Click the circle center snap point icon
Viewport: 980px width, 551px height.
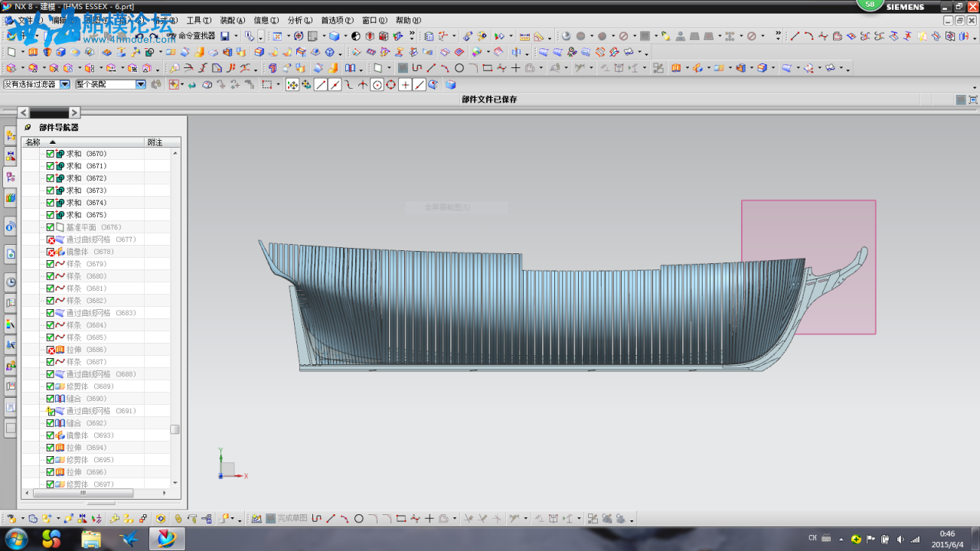coord(377,85)
